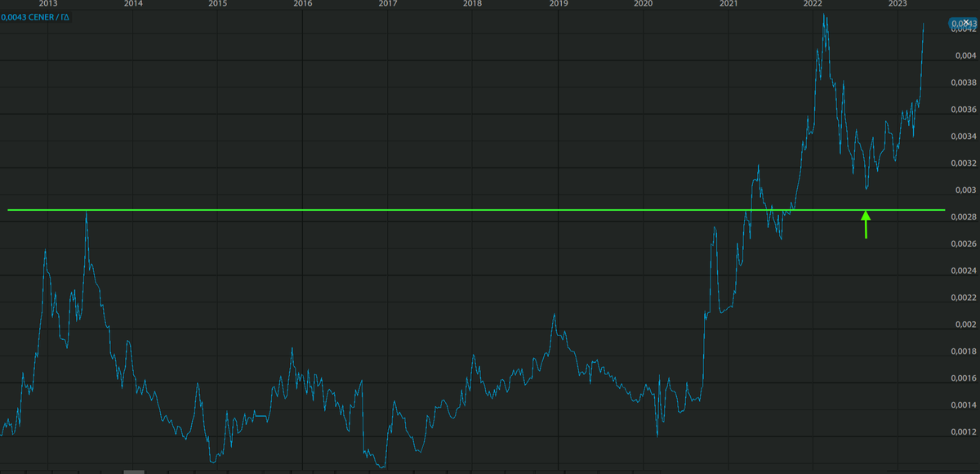Click the 0,0038 price axis label
This screenshot has width=980, height=474.
[965, 83]
